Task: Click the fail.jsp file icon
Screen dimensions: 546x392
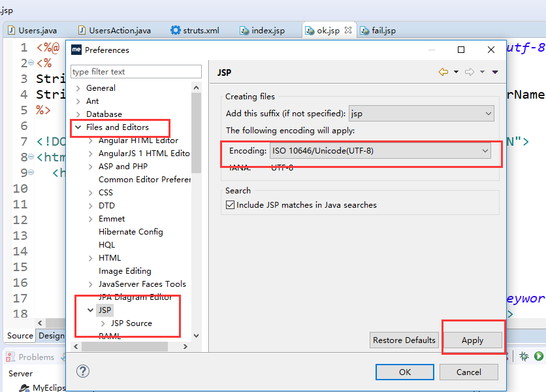Action: click(364, 30)
